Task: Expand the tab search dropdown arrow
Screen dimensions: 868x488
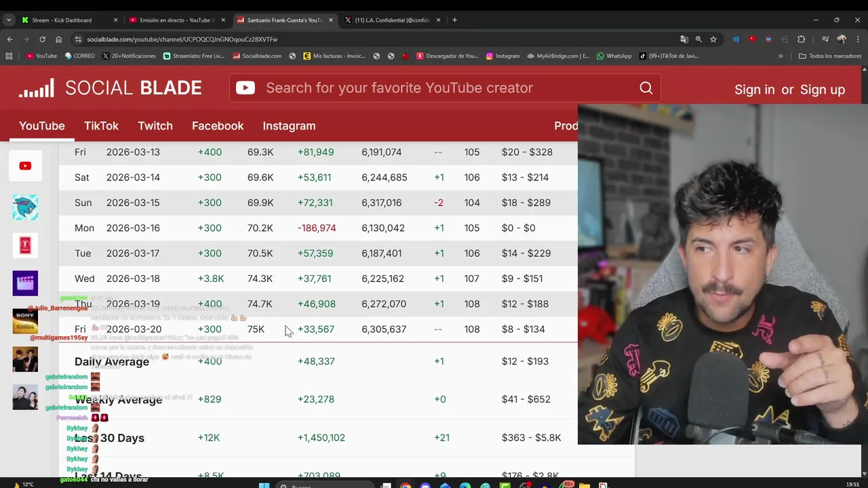Action: (8, 20)
